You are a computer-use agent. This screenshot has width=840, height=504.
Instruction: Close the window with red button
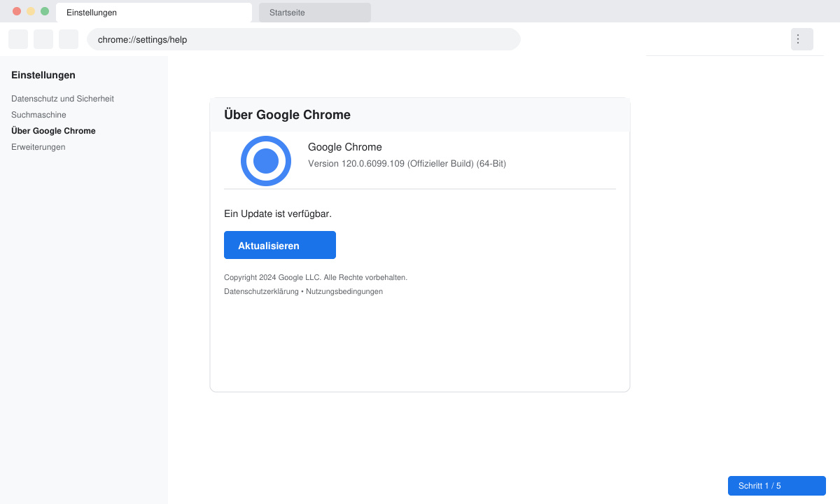[17, 11]
